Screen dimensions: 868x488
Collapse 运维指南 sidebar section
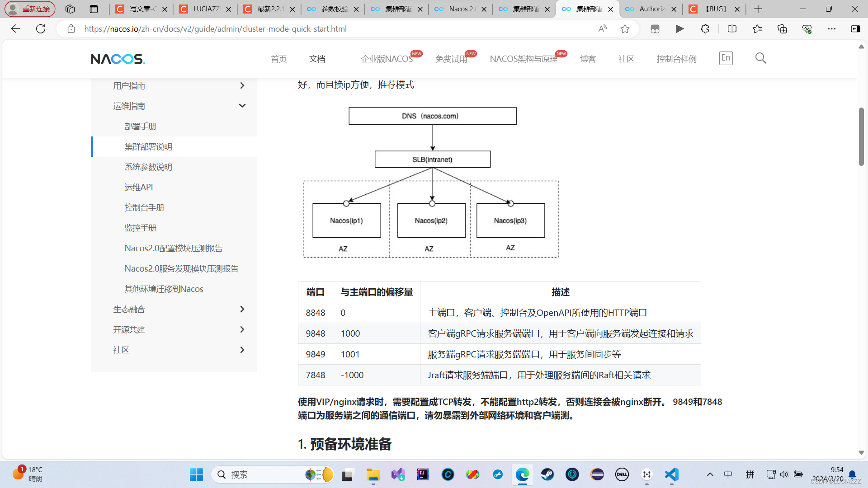point(242,106)
